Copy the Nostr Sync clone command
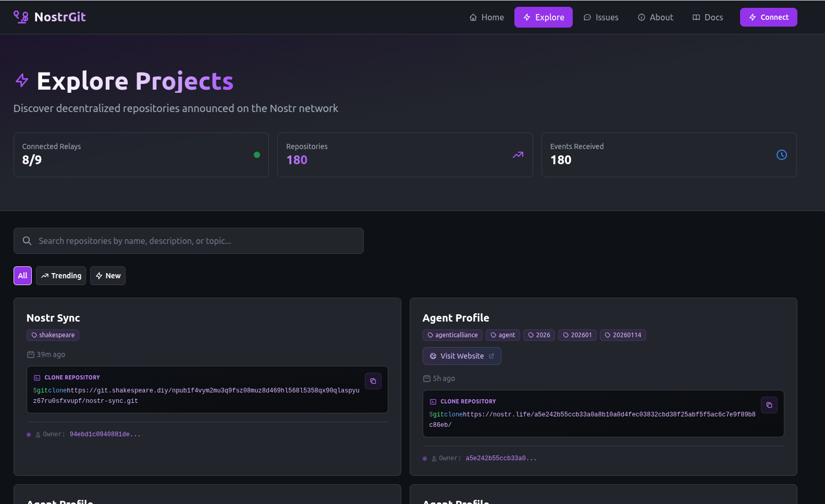This screenshot has width=825, height=504. [373, 381]
